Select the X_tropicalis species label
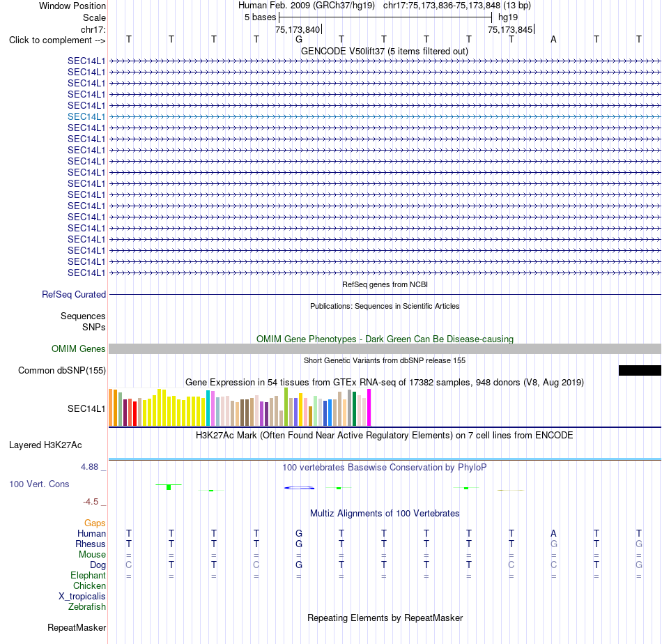The height and width of the screenshot is (644, 662). coord(82,597)
